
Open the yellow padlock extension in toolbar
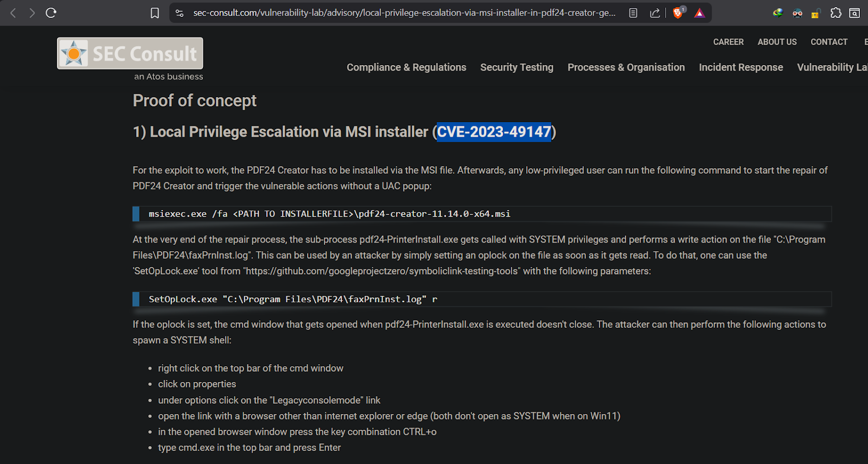click(x=815, y=14)
